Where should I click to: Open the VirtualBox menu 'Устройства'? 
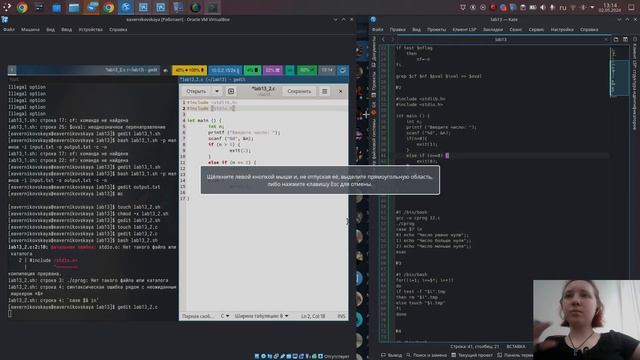click(90, 29)
